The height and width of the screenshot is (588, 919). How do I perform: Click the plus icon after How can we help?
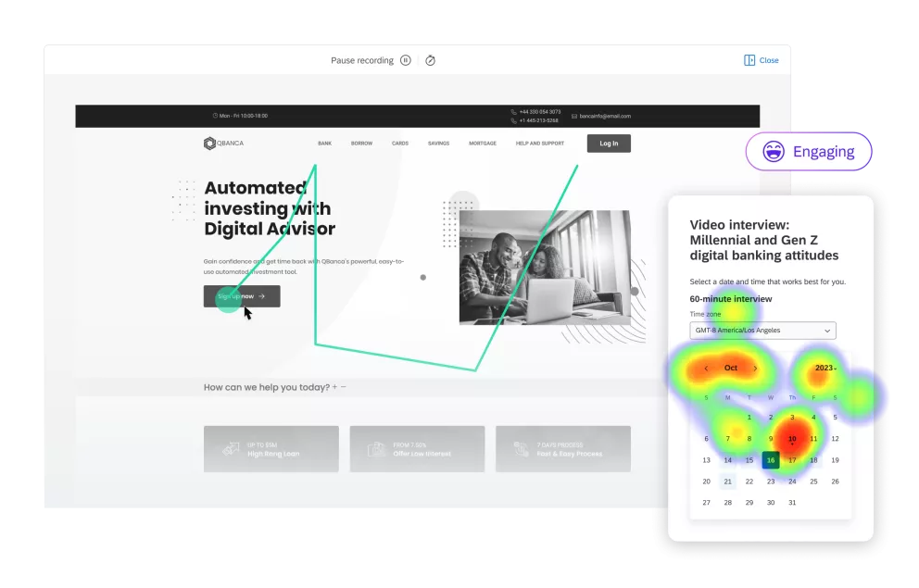[x=334, y=387]
